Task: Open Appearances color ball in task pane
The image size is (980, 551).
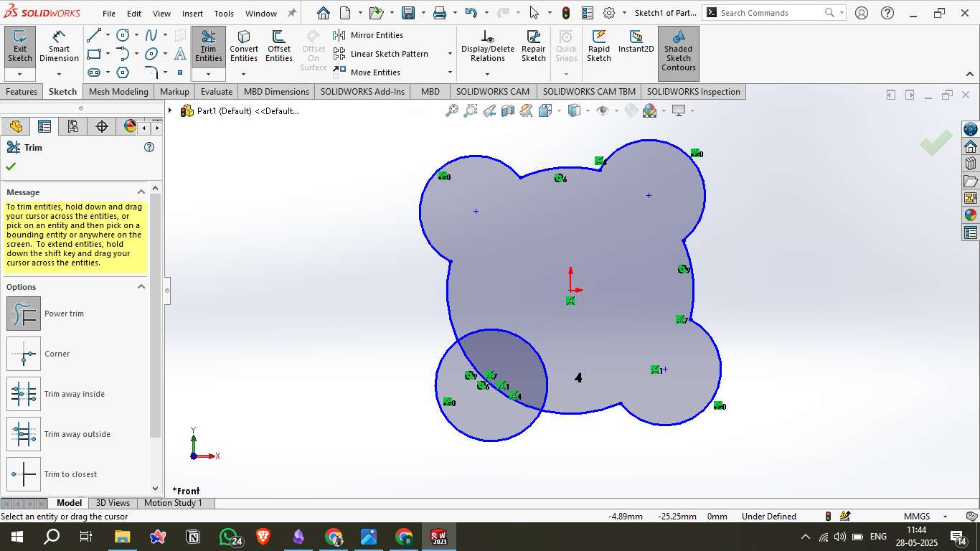Action: pyautogui.click(x=971, y=215)
